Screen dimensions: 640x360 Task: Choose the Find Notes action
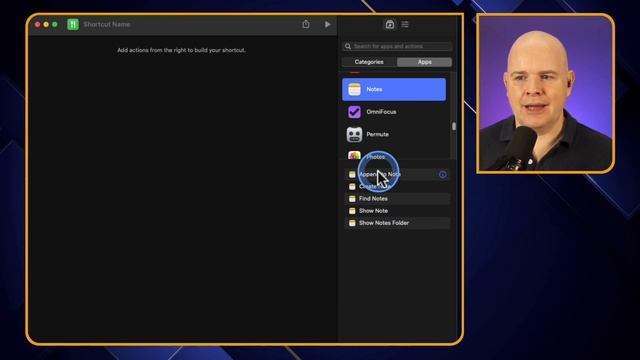[397, 199]
